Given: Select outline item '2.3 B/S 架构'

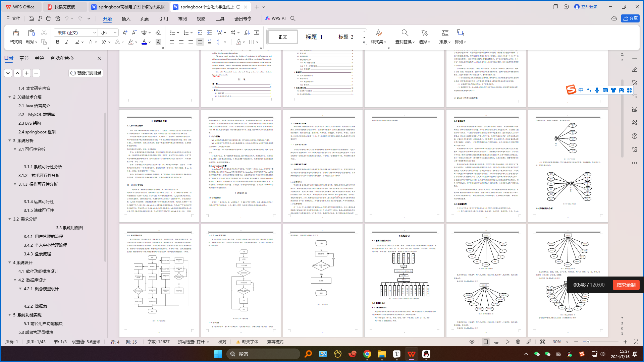Looking at the screenshot, I should coord(30,123).
